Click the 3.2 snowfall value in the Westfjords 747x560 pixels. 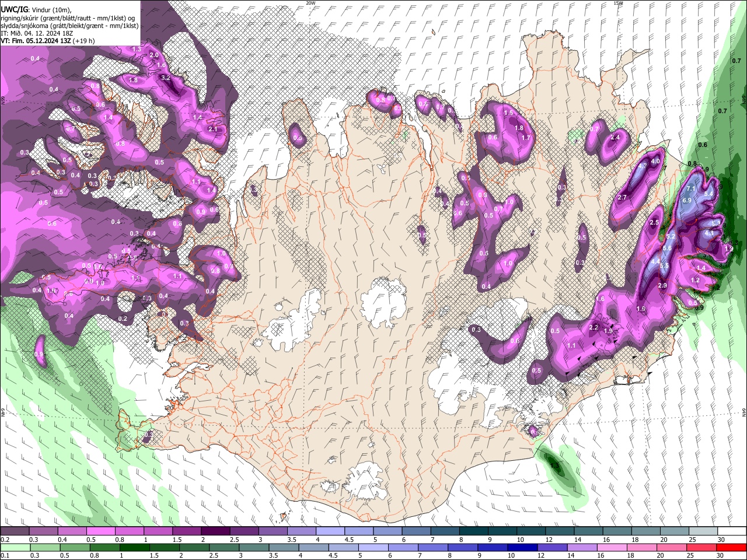pos(165,78)
